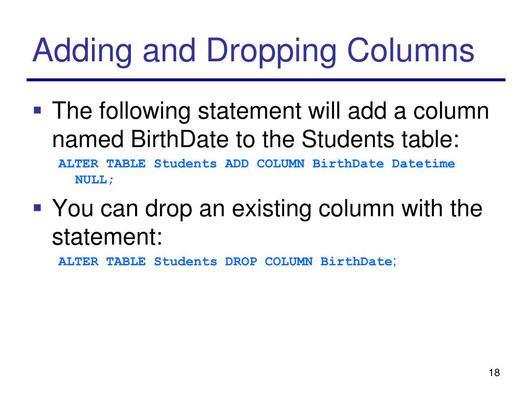
Task: Click the word Columns in the title
Action: click(410, 50)
